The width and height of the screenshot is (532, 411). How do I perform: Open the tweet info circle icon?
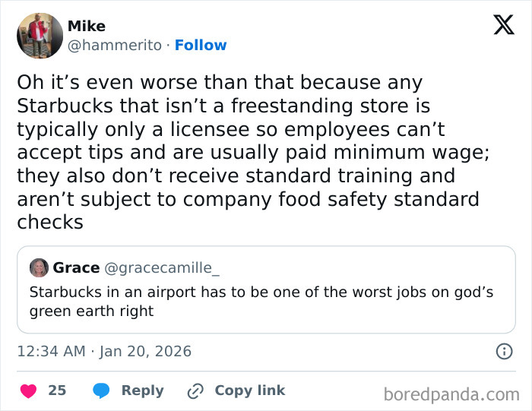tap(503, 351)
